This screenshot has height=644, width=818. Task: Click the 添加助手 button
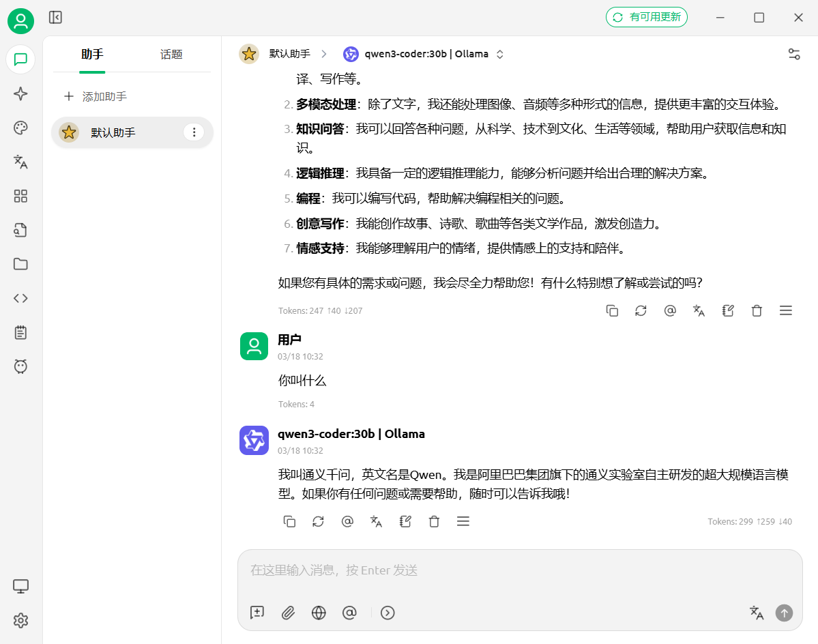96,97
